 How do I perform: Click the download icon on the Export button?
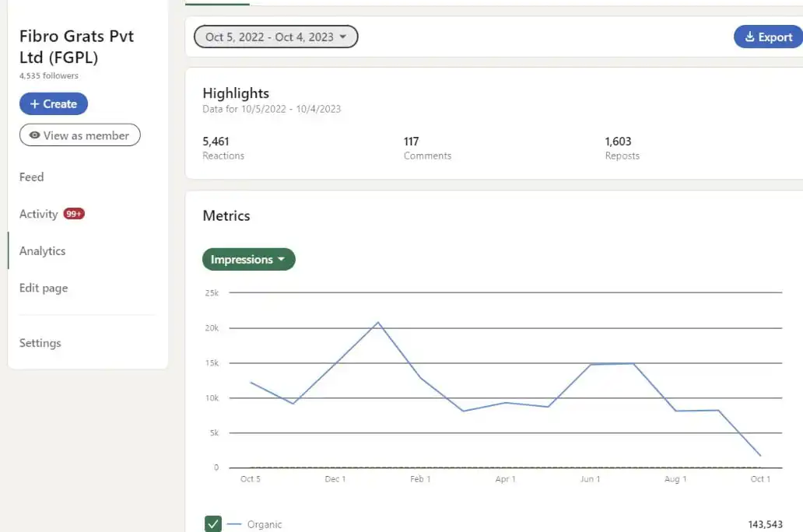749,37
